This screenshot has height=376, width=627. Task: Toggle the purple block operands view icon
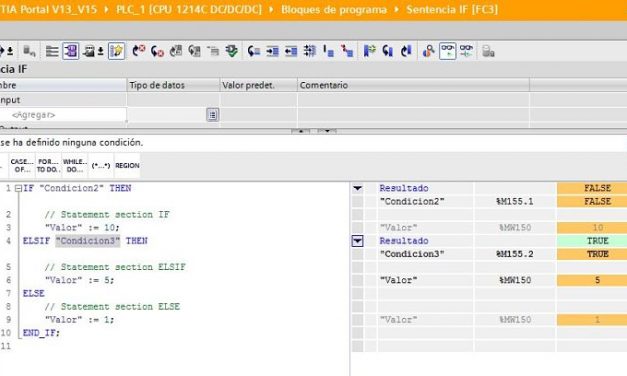click(71, 51)
